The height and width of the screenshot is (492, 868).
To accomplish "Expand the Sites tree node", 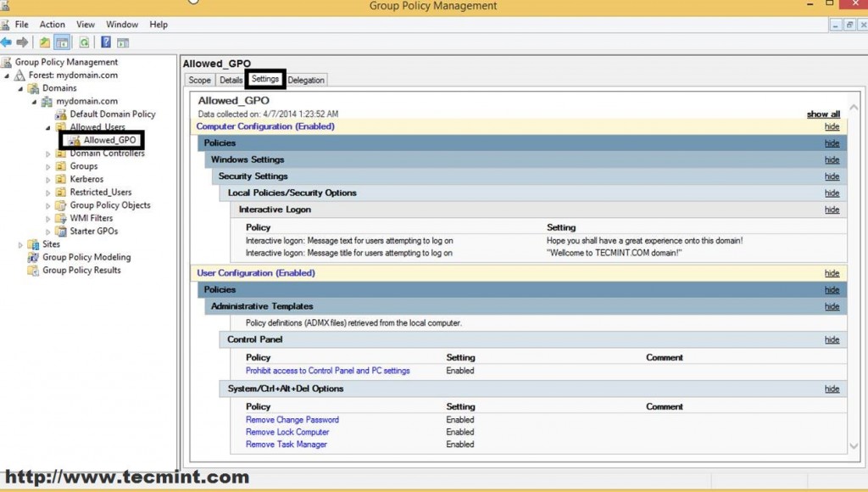I will (19, 243).
